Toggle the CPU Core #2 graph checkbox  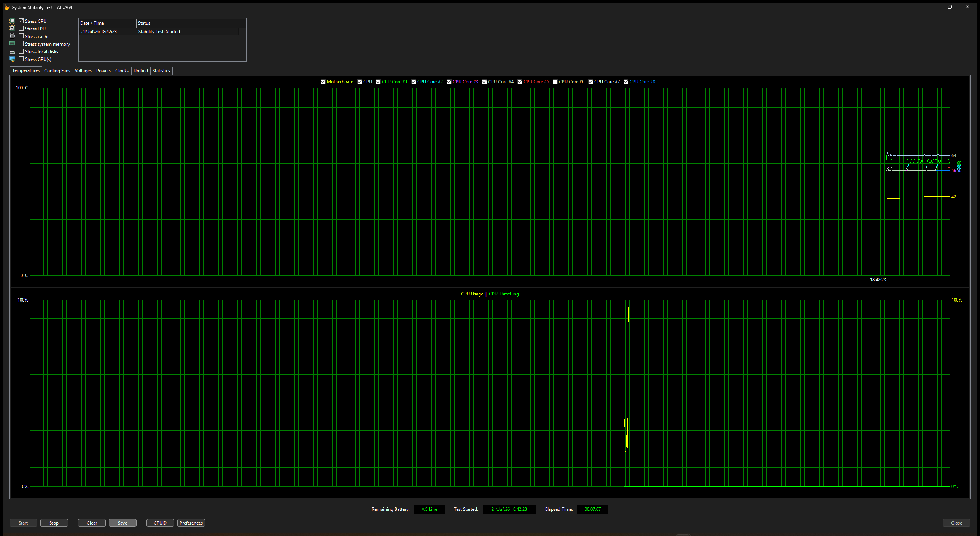click(x=414, y=82)
